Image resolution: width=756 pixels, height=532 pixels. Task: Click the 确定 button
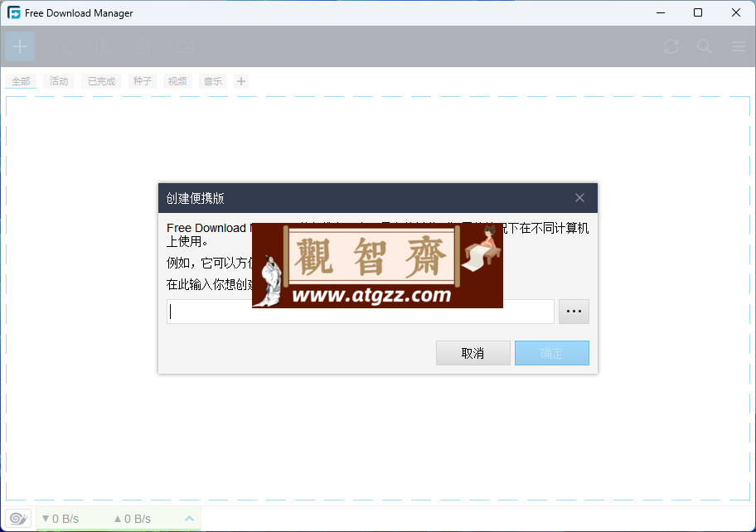[551, 353]
